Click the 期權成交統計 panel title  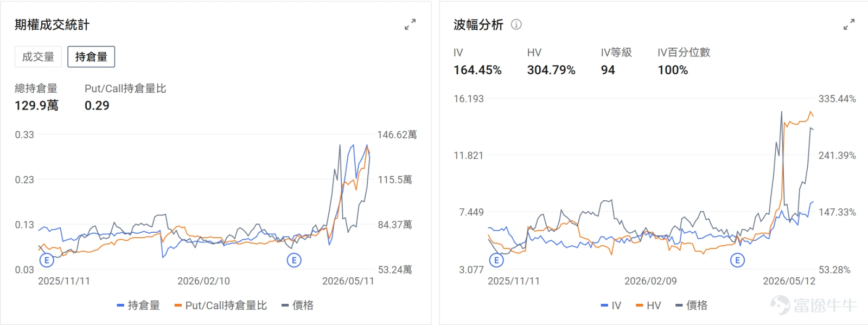coord(52,24)
